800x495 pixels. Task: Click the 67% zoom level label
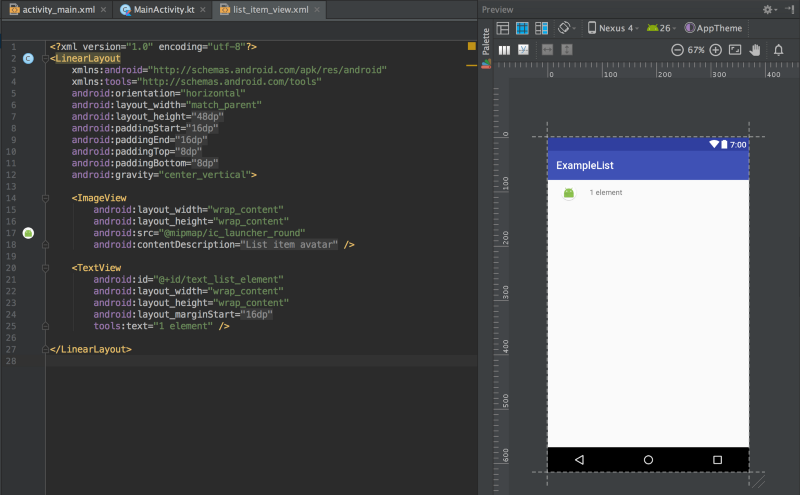coord(696,50)
